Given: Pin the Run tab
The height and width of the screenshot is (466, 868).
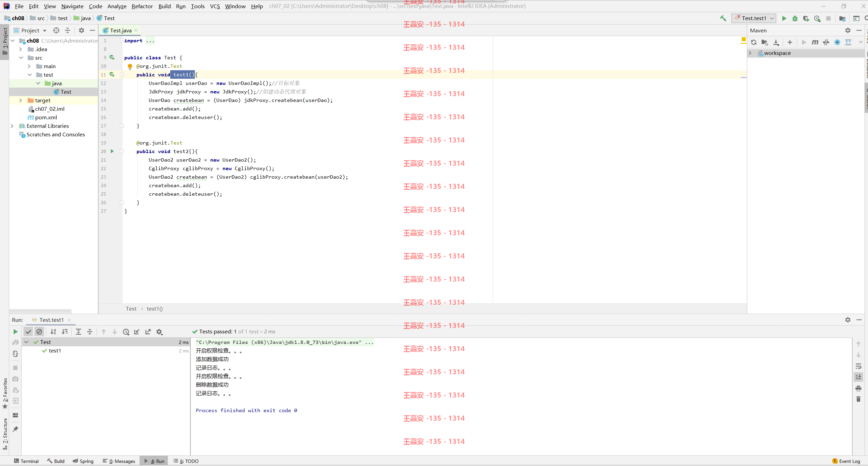Looking at the screenshot, I should click(15, 429).
